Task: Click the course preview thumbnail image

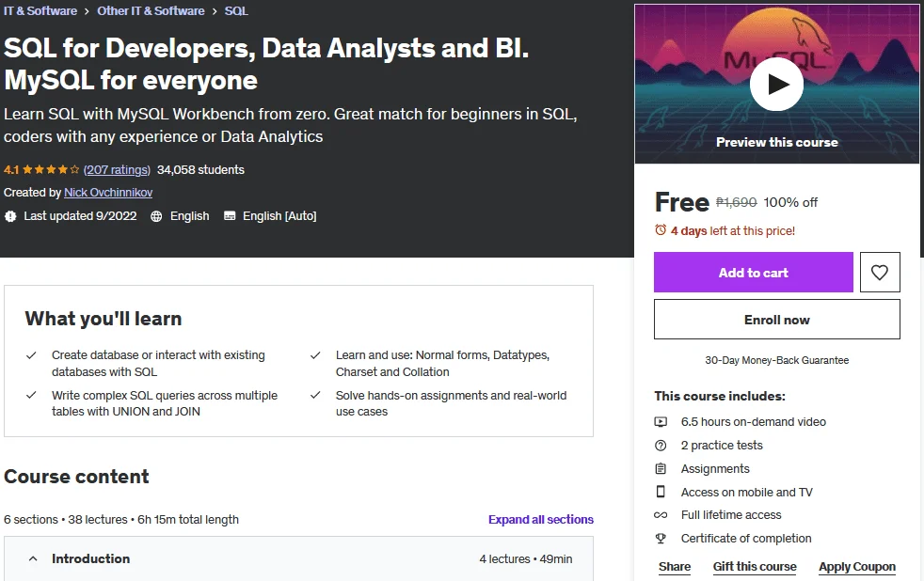Action: point(776,85)
